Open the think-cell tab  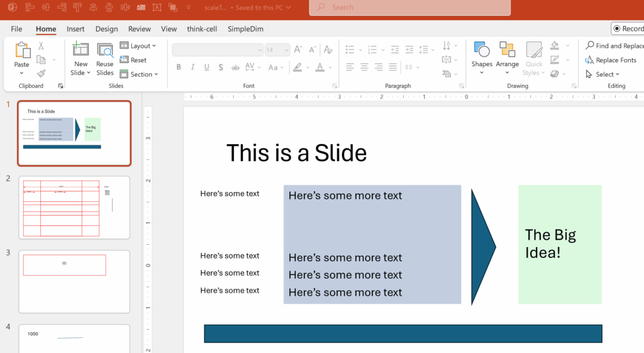point(202,29)
